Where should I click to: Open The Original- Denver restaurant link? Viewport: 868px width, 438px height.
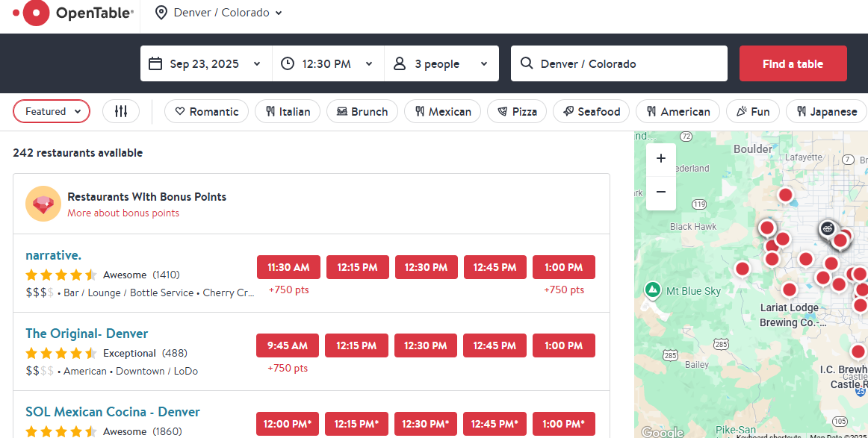tap(87, 334)
